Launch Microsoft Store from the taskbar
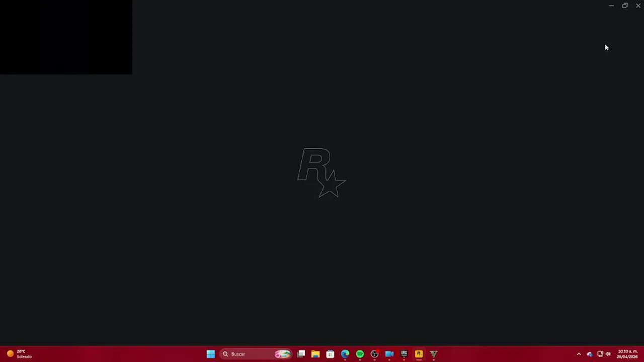The image size is (644, 362). coord(330,354)
